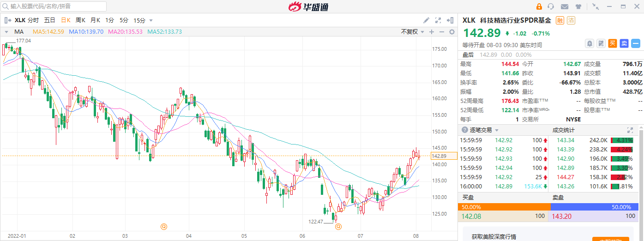Click the compact mode shrink arrows icon
Image resolution: width=644 pixels, height=241 pixels.
point(596,6)
